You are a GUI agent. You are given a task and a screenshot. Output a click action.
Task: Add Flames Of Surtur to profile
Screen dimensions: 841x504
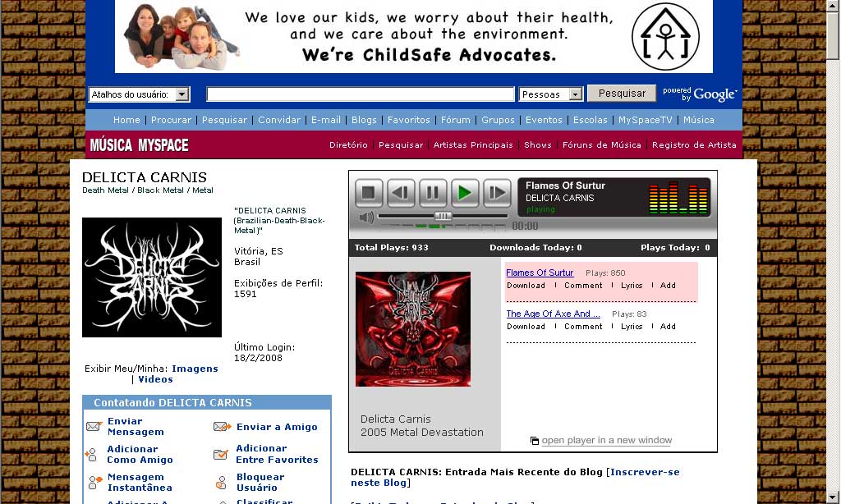(x=668, y=285)
